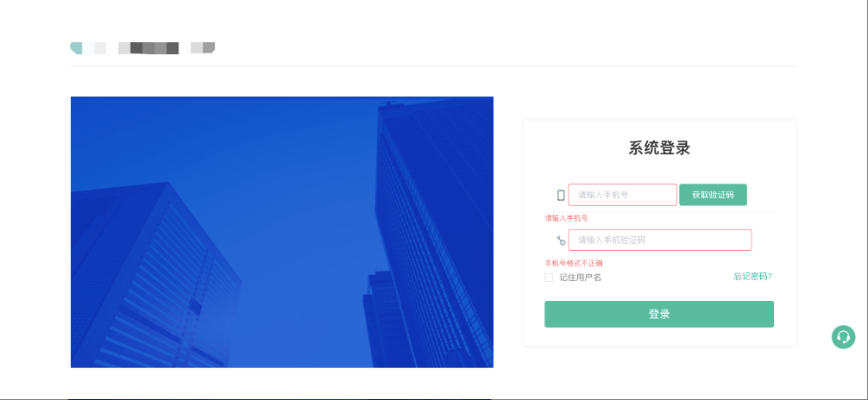The image size is (868, 400).
Task: Focus the 请输入手机验证码 code input
Action: pos(660,241)
